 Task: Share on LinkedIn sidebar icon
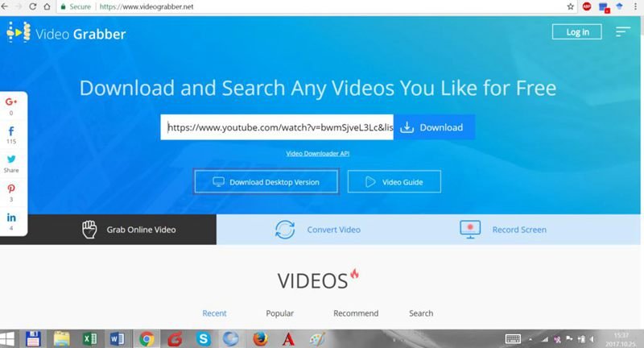(x=11, y=217)
